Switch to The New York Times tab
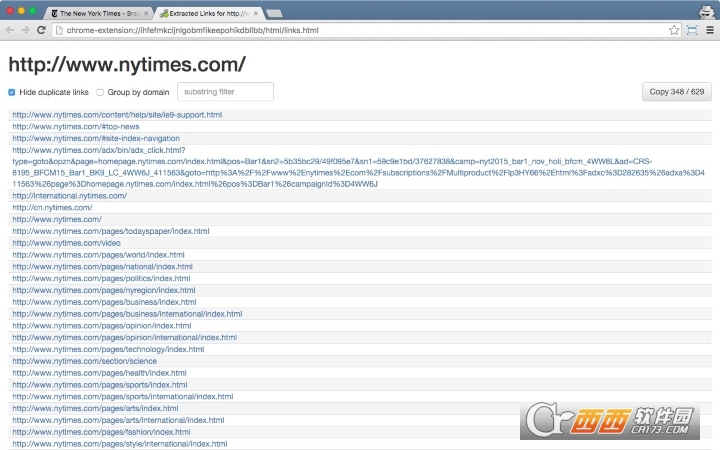 (x=97, y=13)
